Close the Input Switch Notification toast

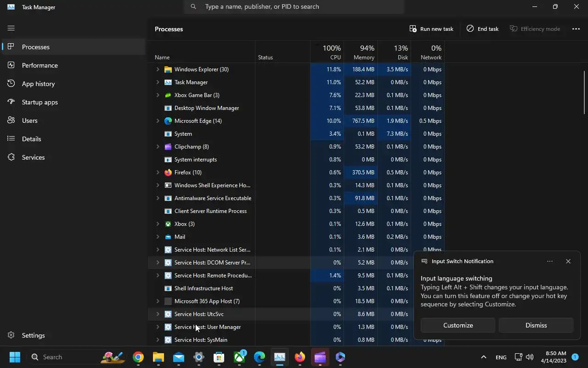[x=568, y=261]
